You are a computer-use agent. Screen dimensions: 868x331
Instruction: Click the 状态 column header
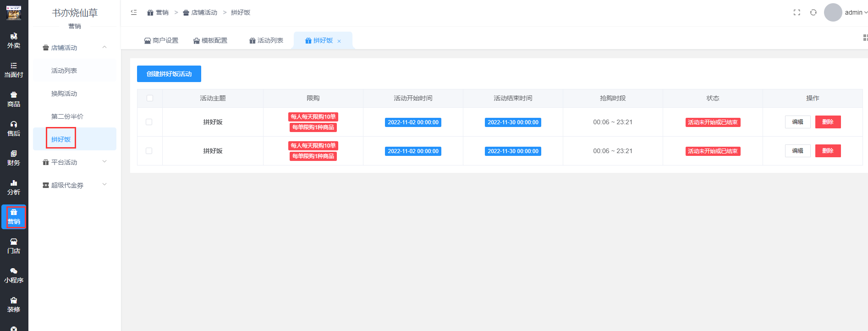(713, 98)
